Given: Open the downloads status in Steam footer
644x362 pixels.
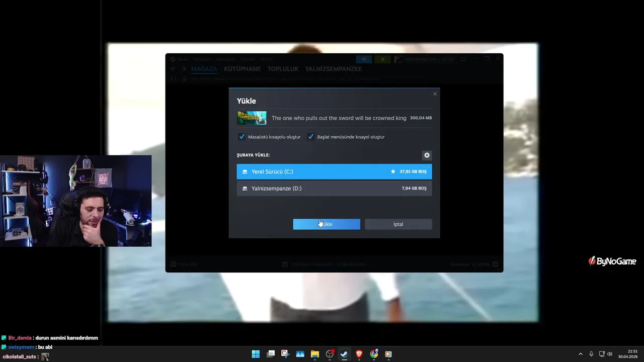Looking at the screenshot, I should click(x=324, y=264).
